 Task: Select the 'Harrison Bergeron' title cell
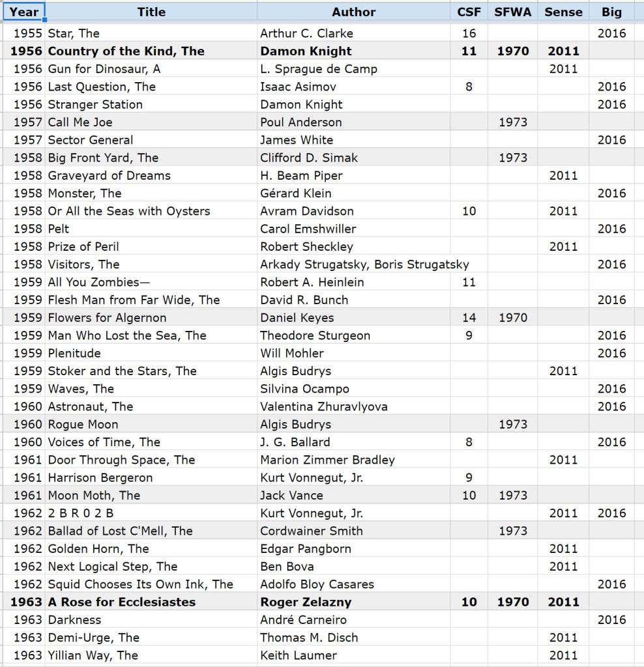(100, 477)
